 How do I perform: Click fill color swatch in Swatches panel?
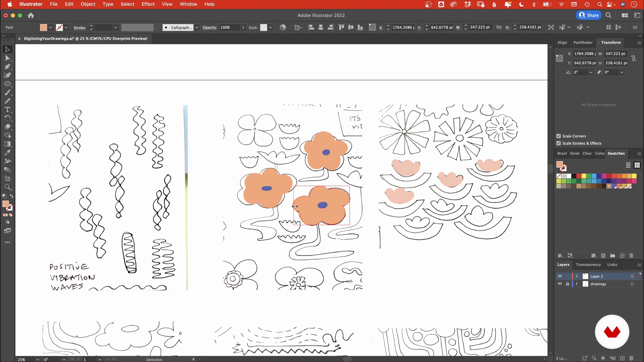click(559, 164)
